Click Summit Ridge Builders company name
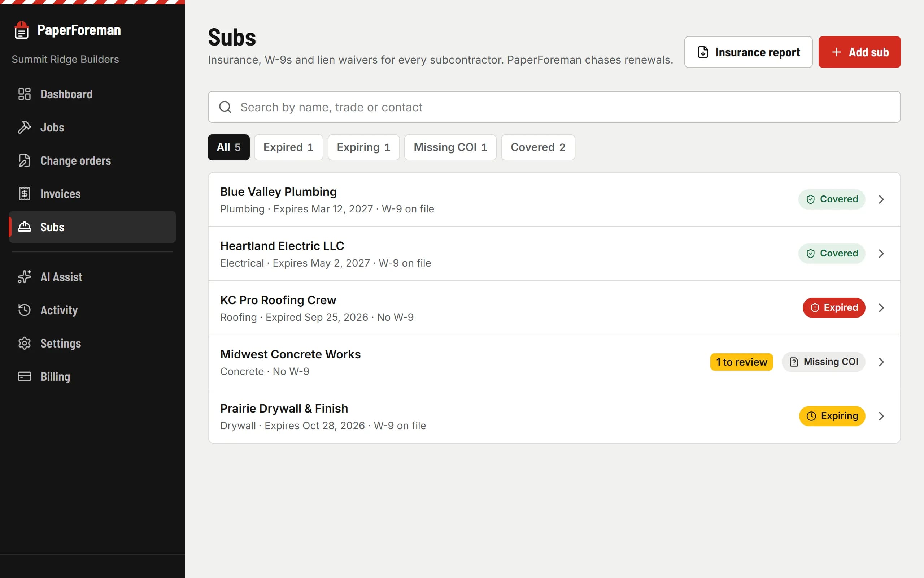The image size is (924, 578). [x=65, y=59]
